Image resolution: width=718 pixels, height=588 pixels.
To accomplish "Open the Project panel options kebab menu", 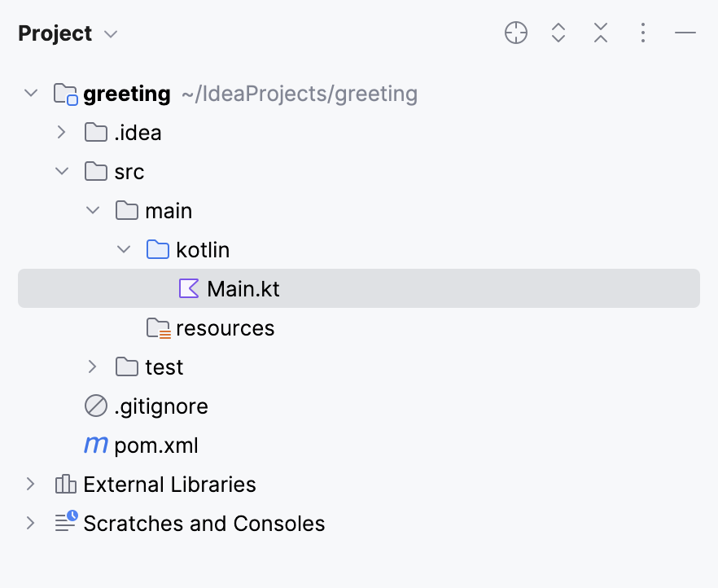I will coord(643,33).
